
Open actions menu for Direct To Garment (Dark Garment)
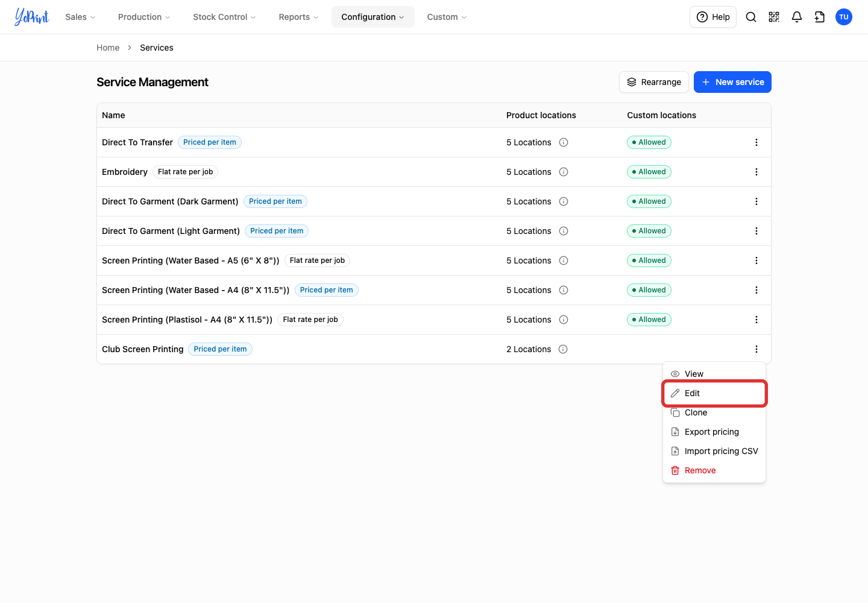tap(756, 201)
